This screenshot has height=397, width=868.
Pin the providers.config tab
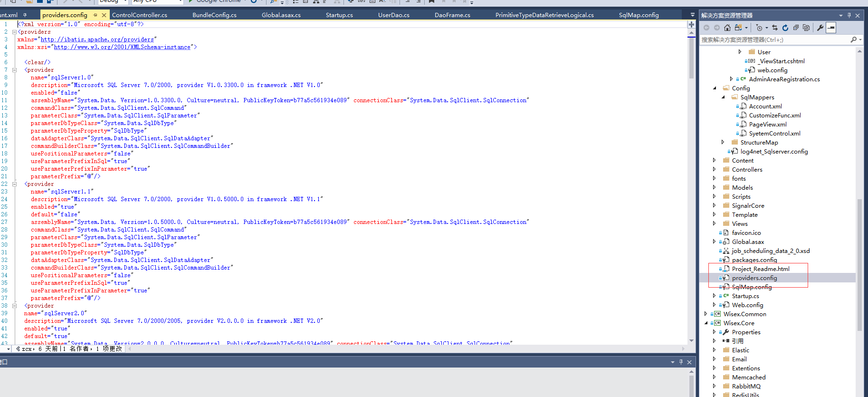(95, 15)
